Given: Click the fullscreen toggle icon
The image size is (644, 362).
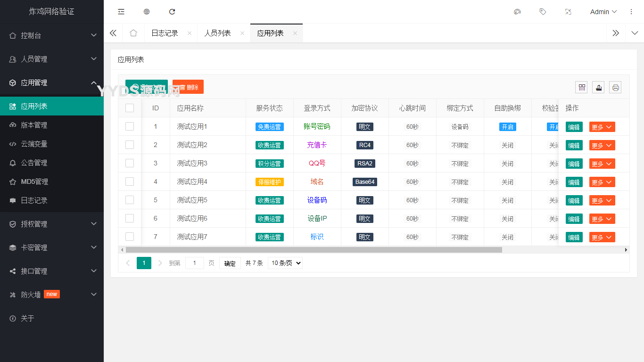Looking at the screenshot, I should coord(568,12).
